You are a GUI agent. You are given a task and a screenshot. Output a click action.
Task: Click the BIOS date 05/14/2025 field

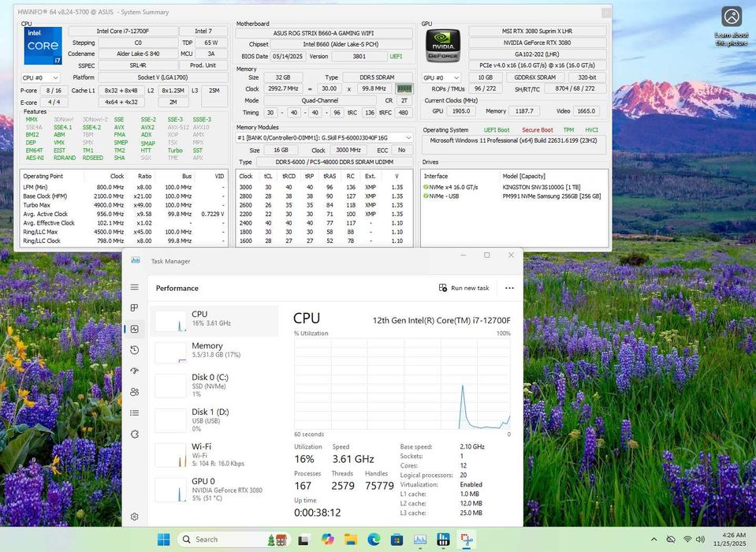click(287, 57)
